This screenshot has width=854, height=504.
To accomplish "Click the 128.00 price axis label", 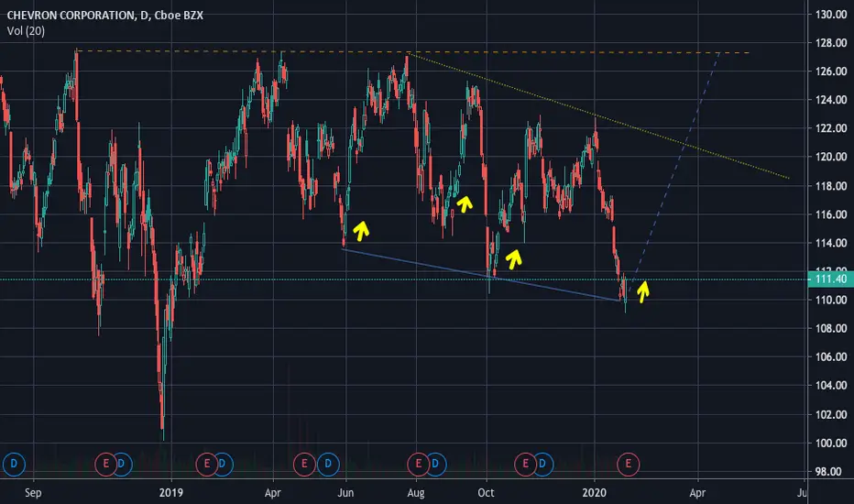I will point(831,43).
